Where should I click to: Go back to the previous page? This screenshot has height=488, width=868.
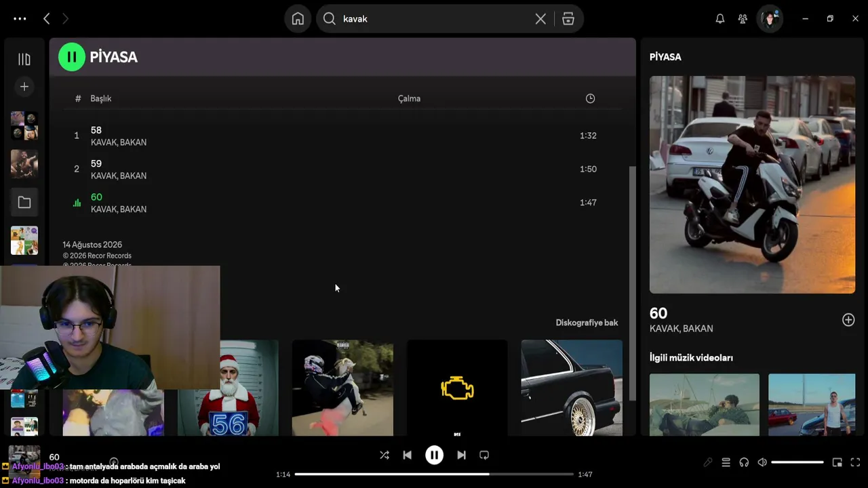(x=46, y=19)
